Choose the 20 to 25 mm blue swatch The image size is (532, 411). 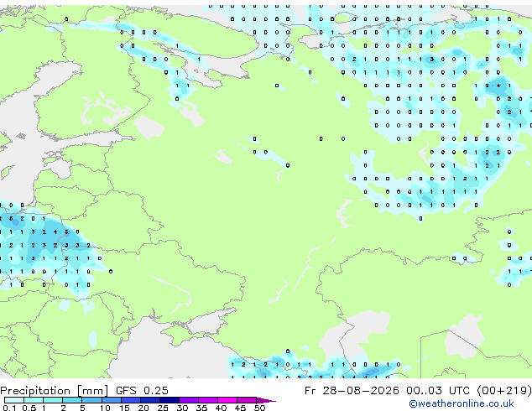click(149, 400)
